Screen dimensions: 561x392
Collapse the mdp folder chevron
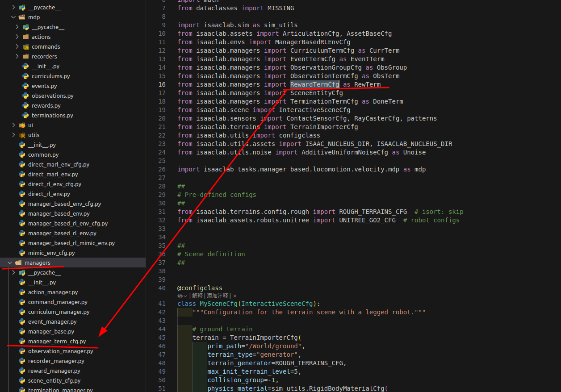point(13,17)
